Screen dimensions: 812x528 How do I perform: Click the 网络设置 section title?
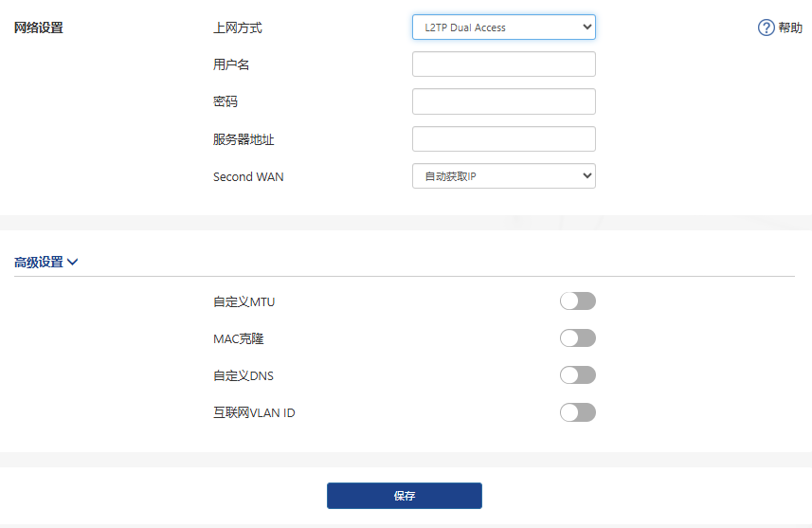39,28
